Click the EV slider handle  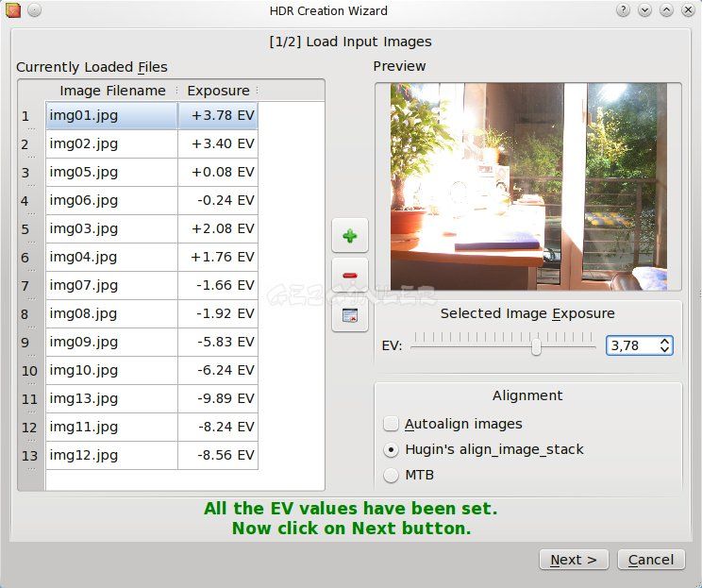click(x=536, y=347)
